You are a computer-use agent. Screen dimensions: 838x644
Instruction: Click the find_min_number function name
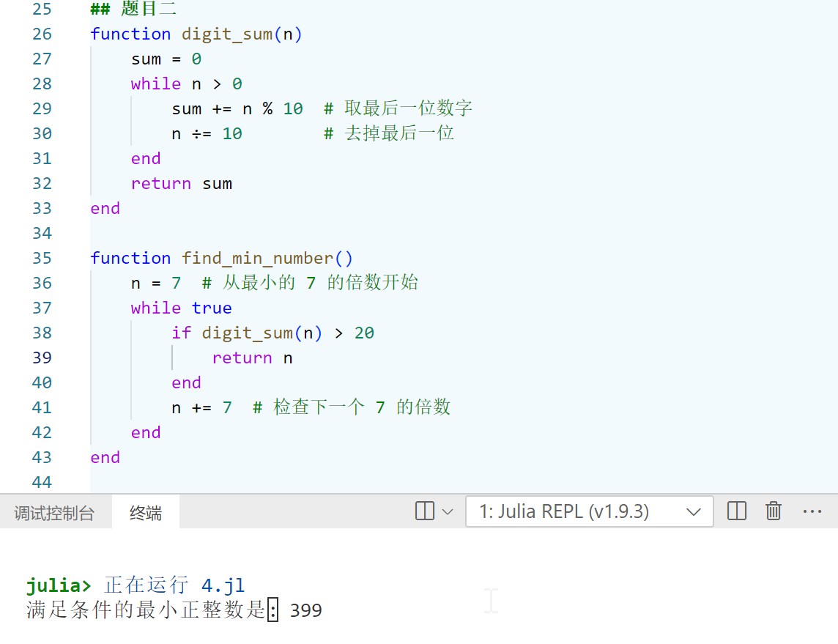pyautogui.click(x=258, y=258)
